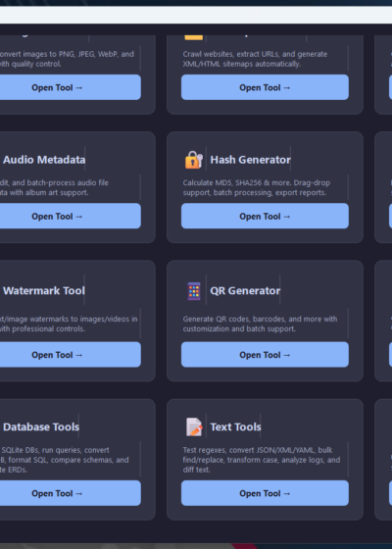Click the 'Generate QR codes, barcodes' description
This screenshot has height=549, width=392.
click(260, 324)
